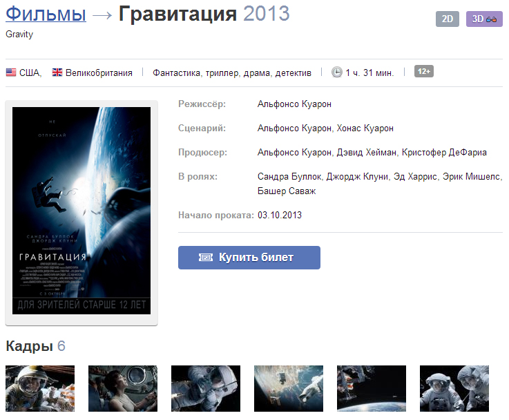Open fifth still of station debris over Earth
This screenshot has width=509, height=420.
(x=372, y=388)
